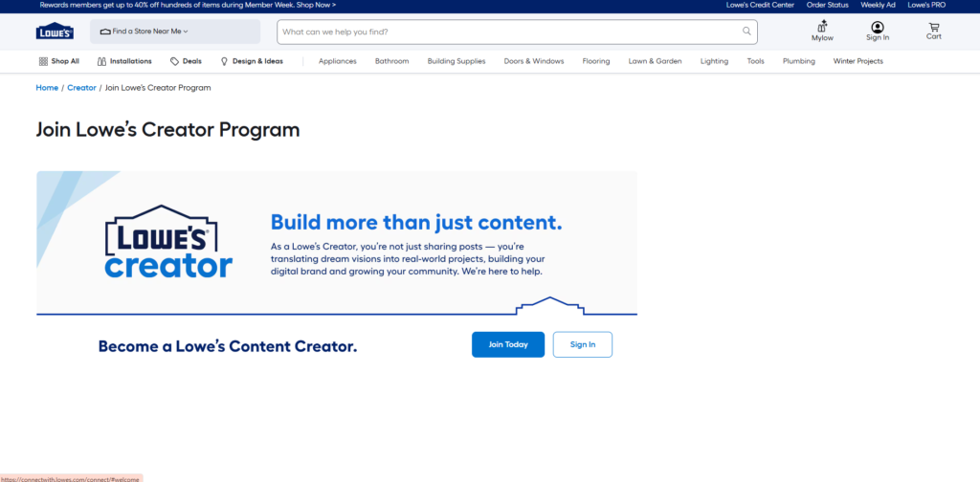
Task: Open Lowe's Credit Center link
Action: [760, 5]
